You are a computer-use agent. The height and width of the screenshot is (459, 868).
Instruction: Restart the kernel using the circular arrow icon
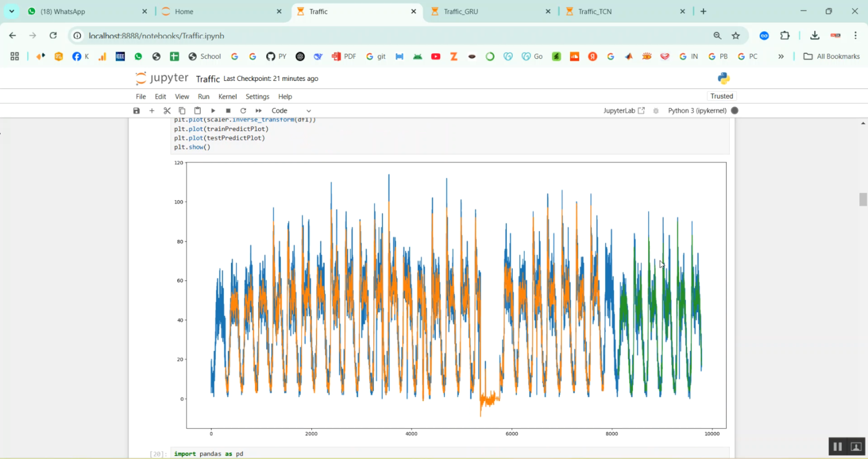(x=243, y=110)
